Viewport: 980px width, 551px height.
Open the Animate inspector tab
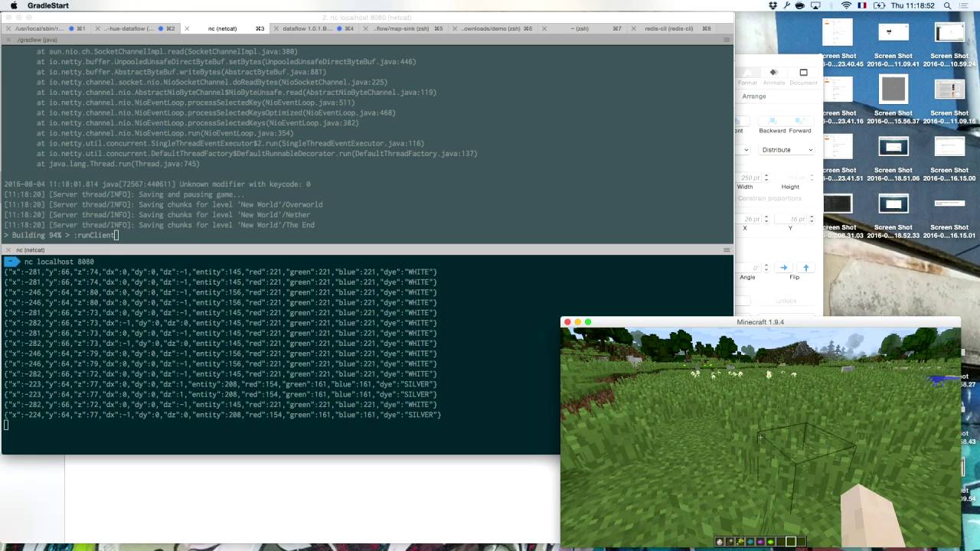pos(774,77)
